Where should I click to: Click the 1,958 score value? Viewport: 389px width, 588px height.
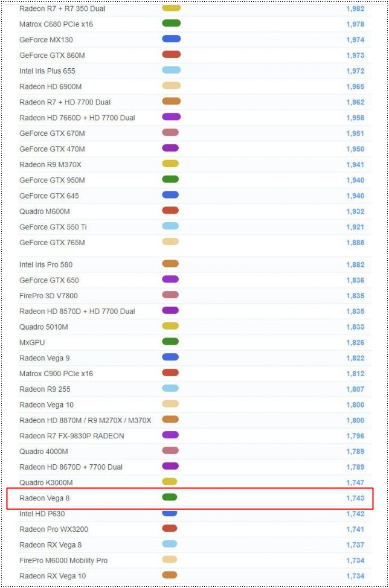355,118
